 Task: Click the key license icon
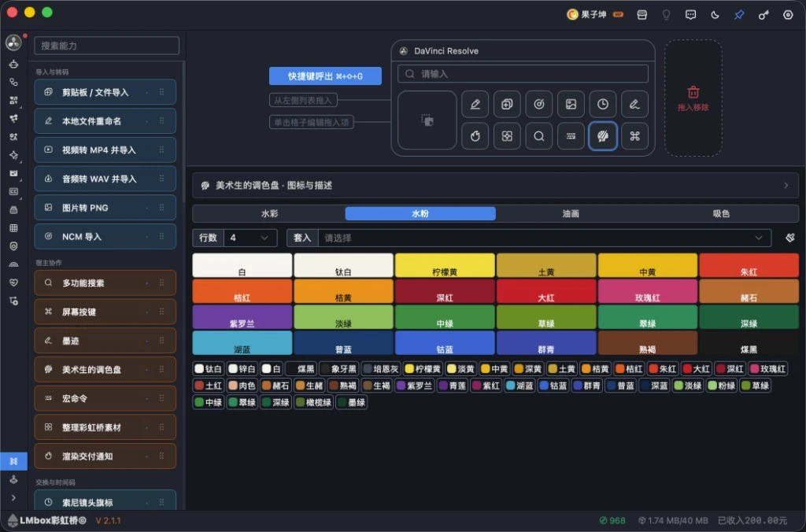pyautogui.click(x=763, y=15)
